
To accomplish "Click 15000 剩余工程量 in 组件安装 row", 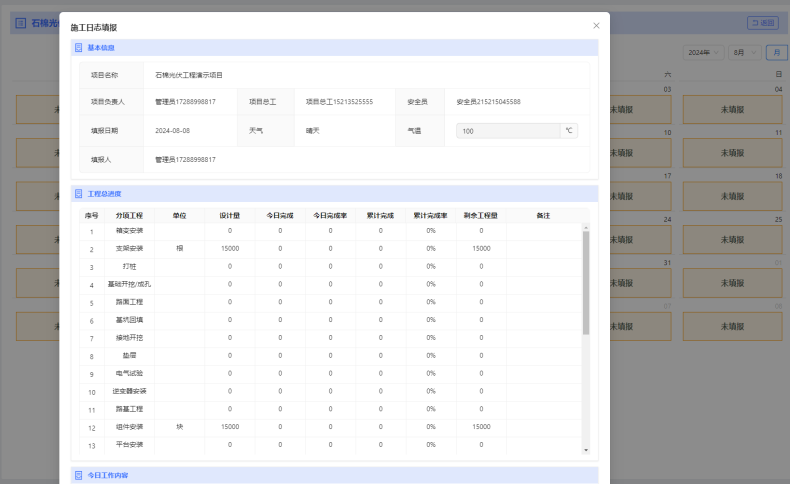I will (481, 427).
